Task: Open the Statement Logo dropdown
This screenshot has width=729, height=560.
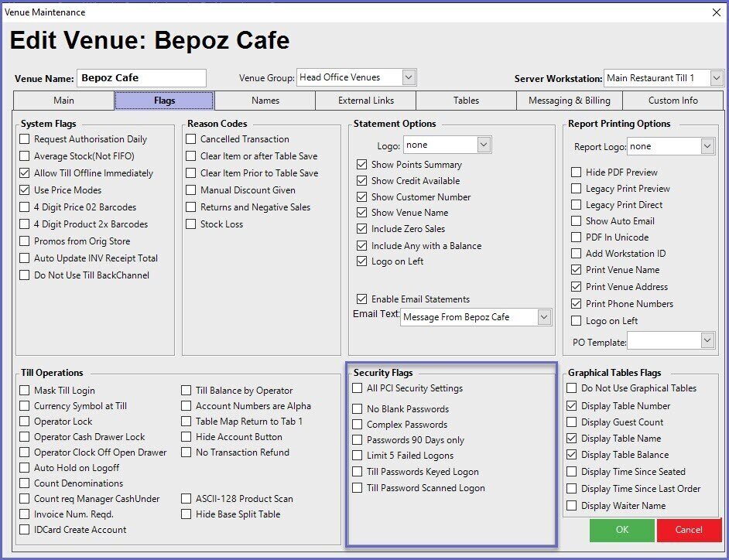Action: [484, 145]
